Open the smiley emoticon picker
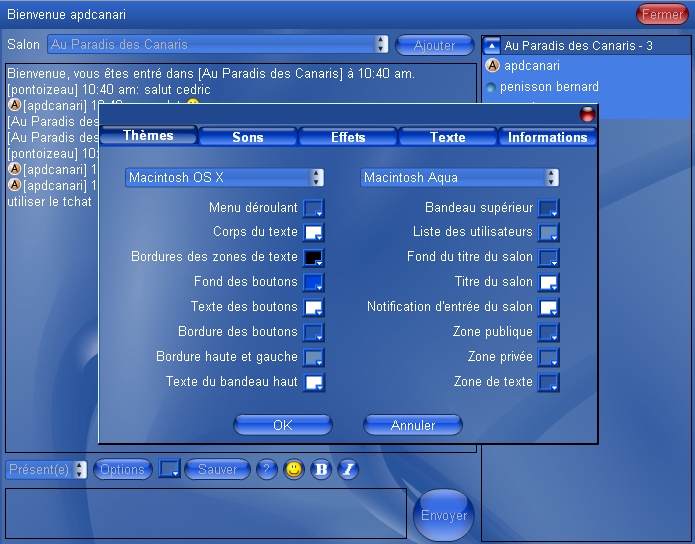The width and height of the screenshot is (695, 544). (294, 470)
